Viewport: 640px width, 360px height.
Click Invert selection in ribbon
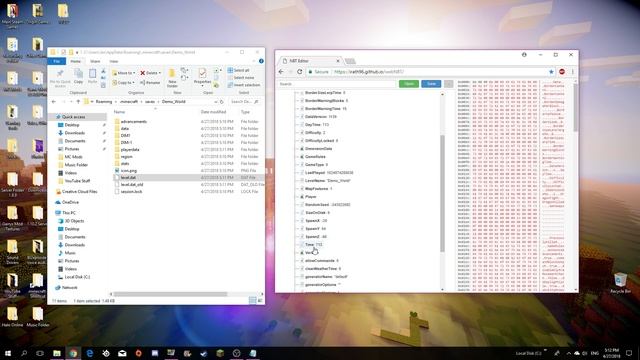click(x=244, y=85)
